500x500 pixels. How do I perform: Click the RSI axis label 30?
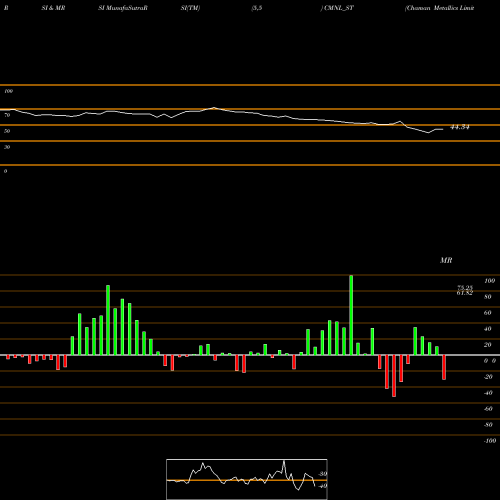[x=7, y=147]
